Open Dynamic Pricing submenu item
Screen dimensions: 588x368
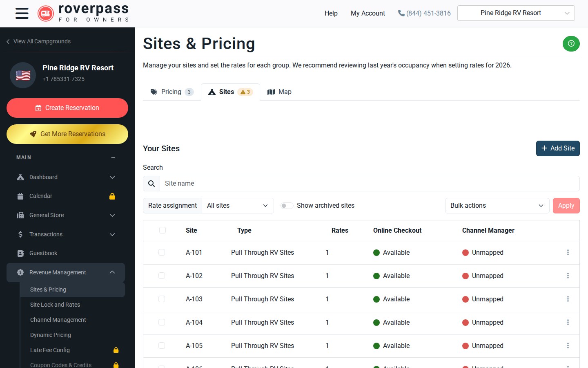51,335
